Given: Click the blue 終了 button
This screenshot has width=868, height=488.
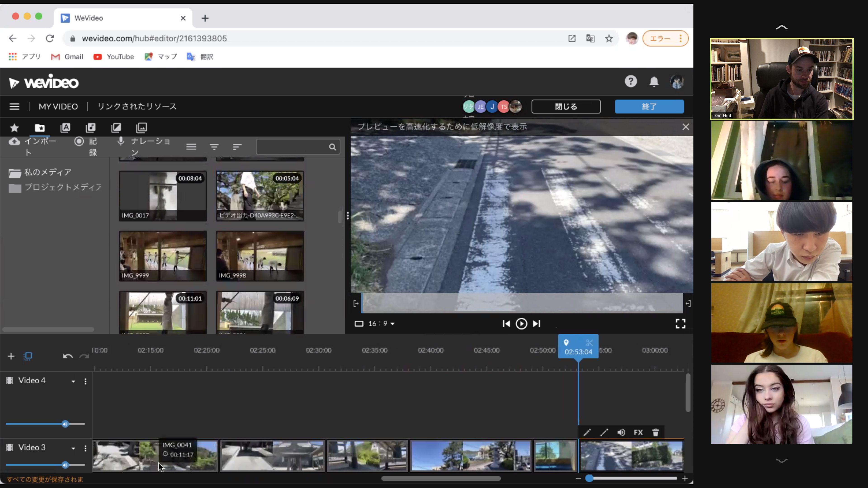Looking at the screenshot, I should coord(649,106).
